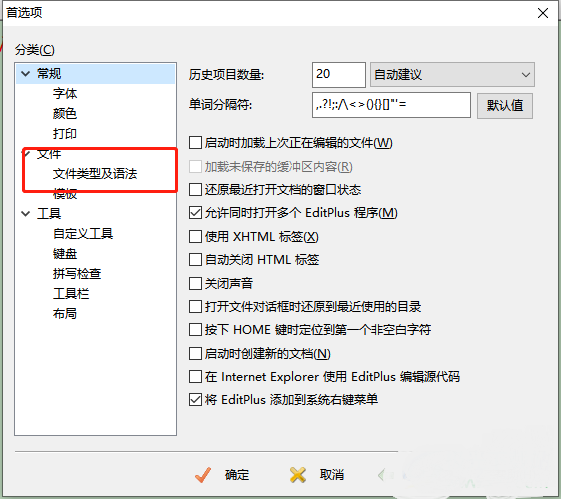The image size is (561, 499).
Task: Enable 使用 XHTML 标签 checkbox
Action: pyautogui.click(x=195, y=236)
